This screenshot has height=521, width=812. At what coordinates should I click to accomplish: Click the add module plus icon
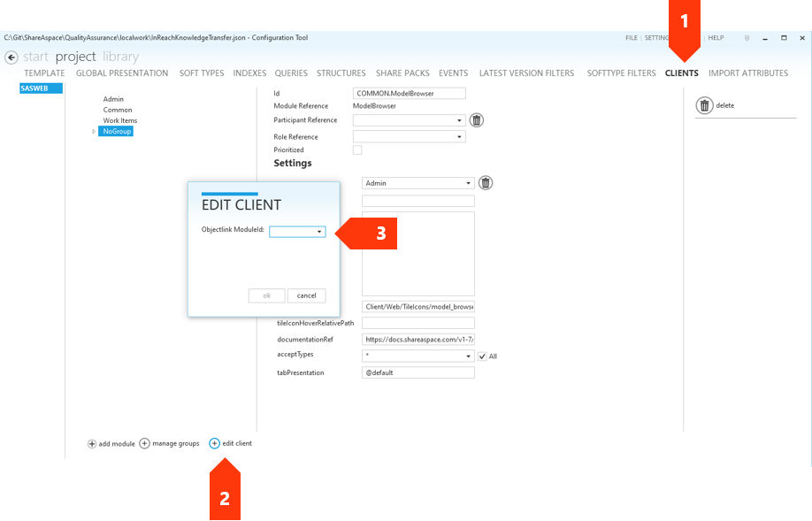[x=92, y=444]
